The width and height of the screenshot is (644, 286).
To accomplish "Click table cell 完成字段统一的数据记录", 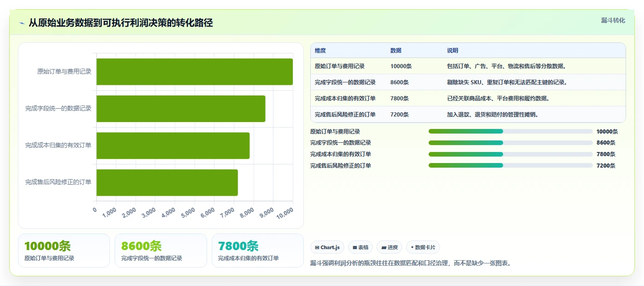I will click(x=345, y=82).
